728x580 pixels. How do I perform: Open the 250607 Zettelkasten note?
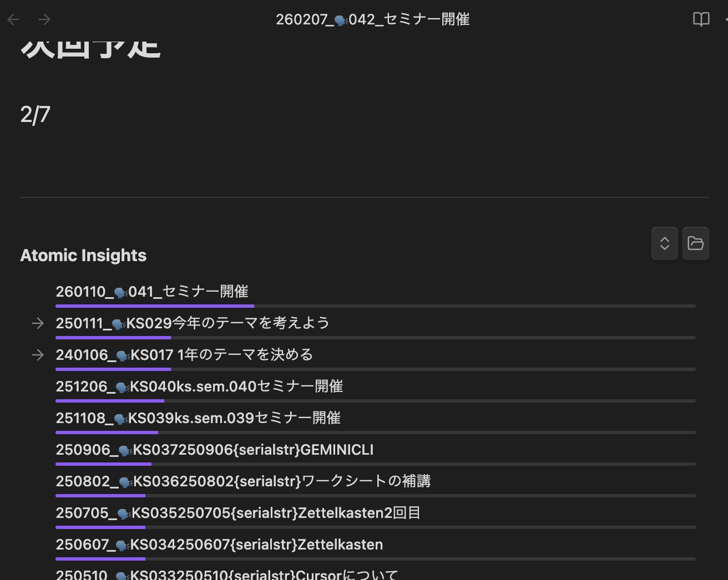coord(219,545)
